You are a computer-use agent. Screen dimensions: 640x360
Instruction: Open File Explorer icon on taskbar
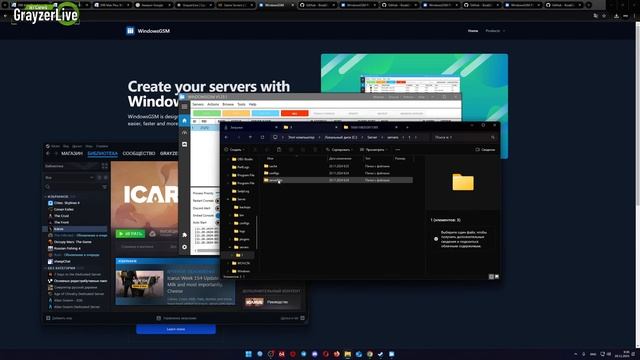347,354
